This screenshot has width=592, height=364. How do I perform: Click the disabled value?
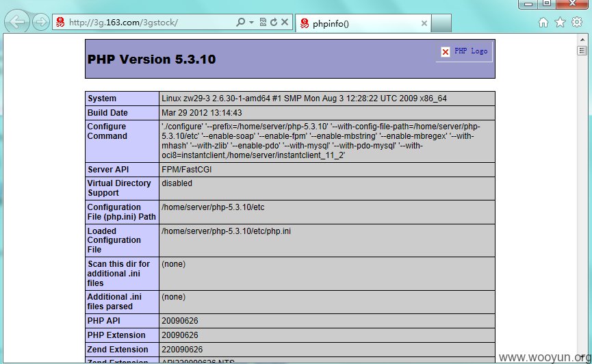pos(177,183)
